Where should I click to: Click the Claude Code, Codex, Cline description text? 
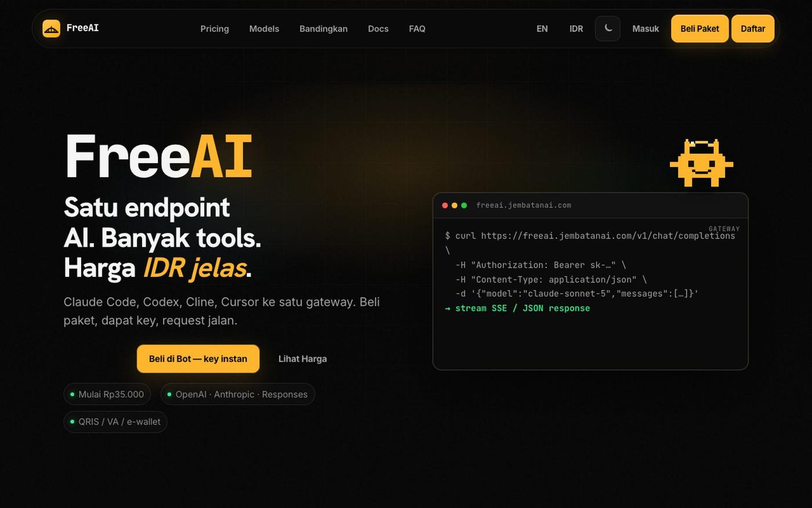[x=222, y=311]
